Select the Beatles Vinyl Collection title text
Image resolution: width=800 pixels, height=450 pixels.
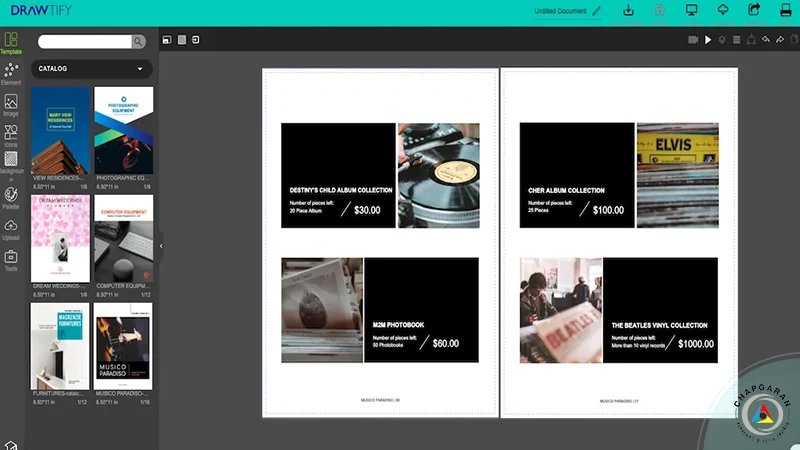[x=659, y=325]
